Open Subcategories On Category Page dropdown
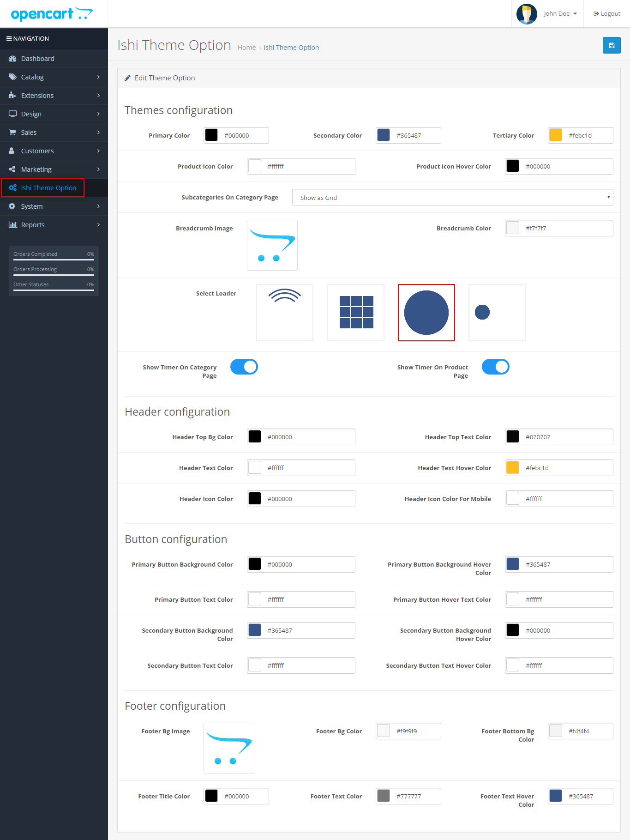The image size is (630, 840). click(x=452, y=198)
